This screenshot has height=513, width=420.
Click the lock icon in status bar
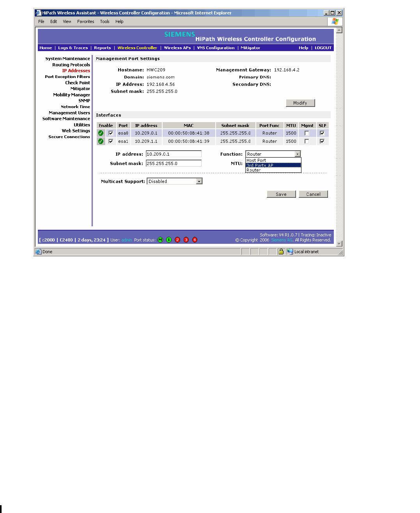point(281,252)
